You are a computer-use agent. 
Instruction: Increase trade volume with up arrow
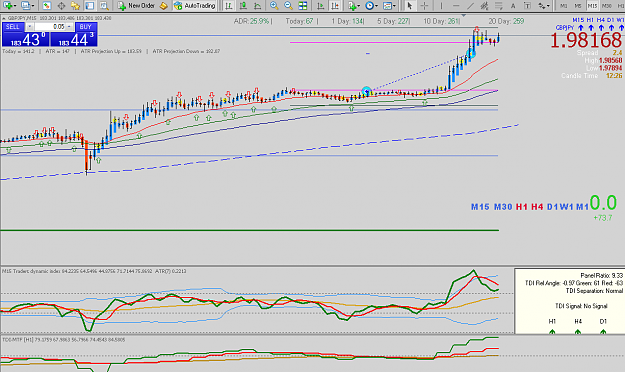point(69,27)
